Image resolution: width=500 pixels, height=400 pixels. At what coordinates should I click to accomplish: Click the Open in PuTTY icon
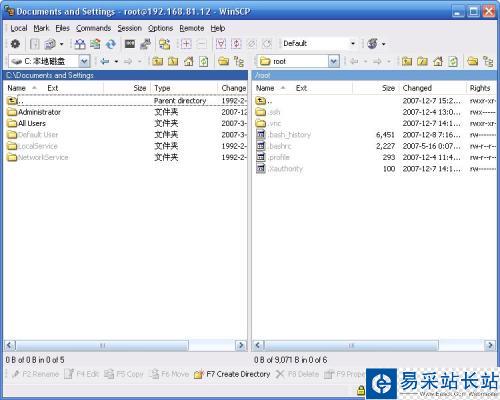pos(145,44)
